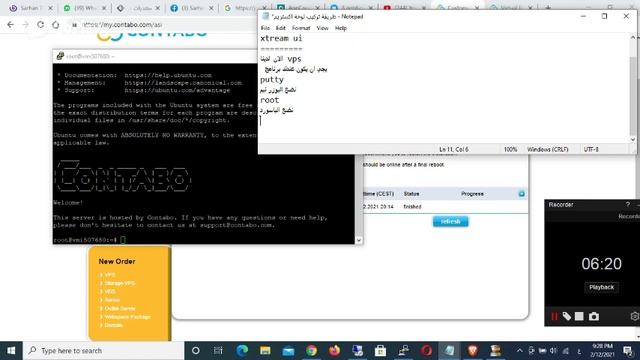The height and width of the screenshot is (360, 640).
Task: Click the blue icon in the Progress table header
Action: click(x=522, y=194)
